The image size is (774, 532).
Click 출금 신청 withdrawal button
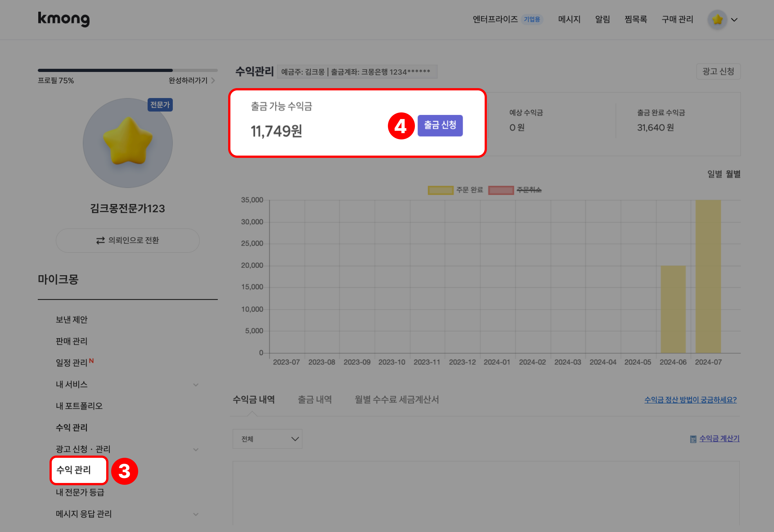click(440, 125)
